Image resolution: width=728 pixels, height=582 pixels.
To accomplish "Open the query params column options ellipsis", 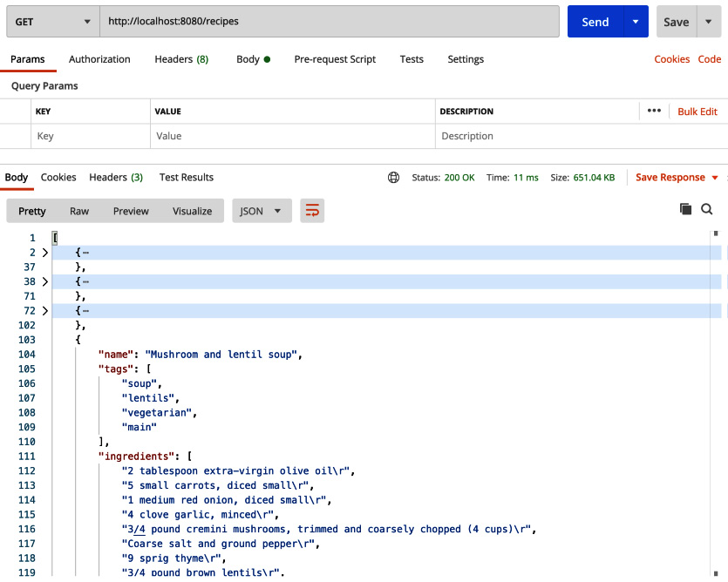I will tap(654, 111).
